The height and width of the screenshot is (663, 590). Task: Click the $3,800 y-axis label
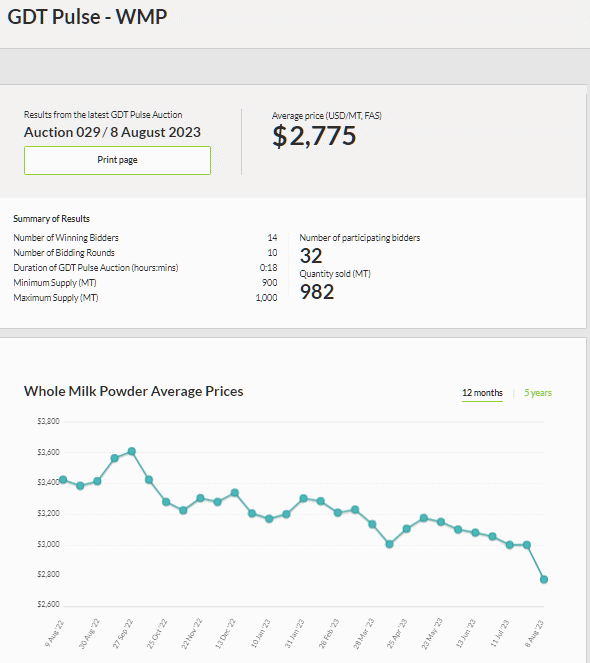[x=48, y=421]
